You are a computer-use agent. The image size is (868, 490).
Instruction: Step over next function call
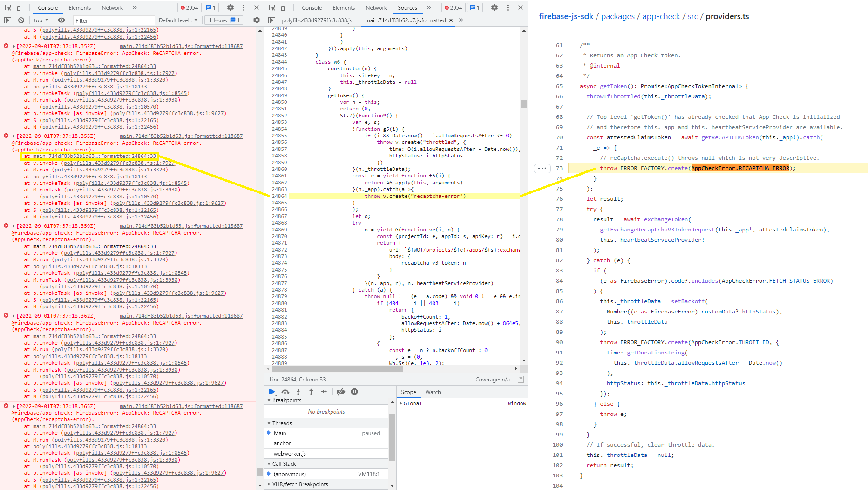(x=285, y=392)
